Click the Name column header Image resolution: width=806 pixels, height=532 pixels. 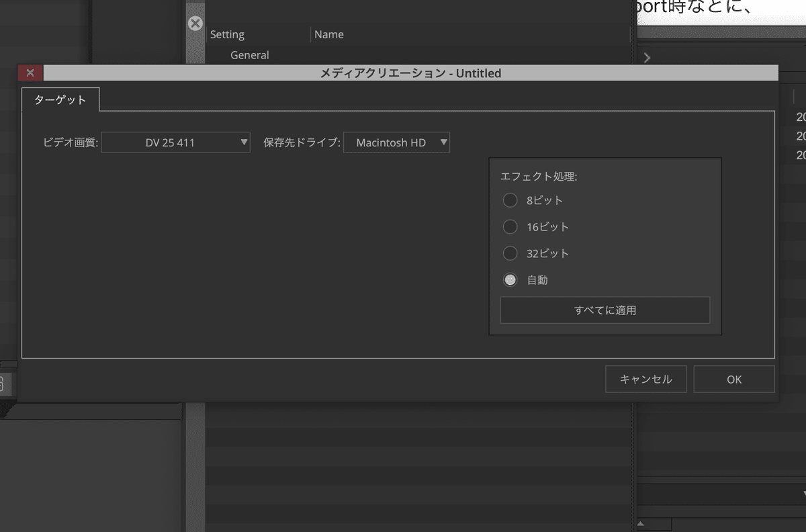point(328,34)
